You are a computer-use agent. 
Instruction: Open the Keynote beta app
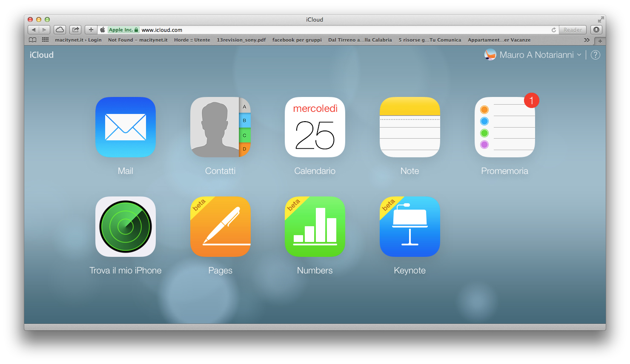coord(410,227)
